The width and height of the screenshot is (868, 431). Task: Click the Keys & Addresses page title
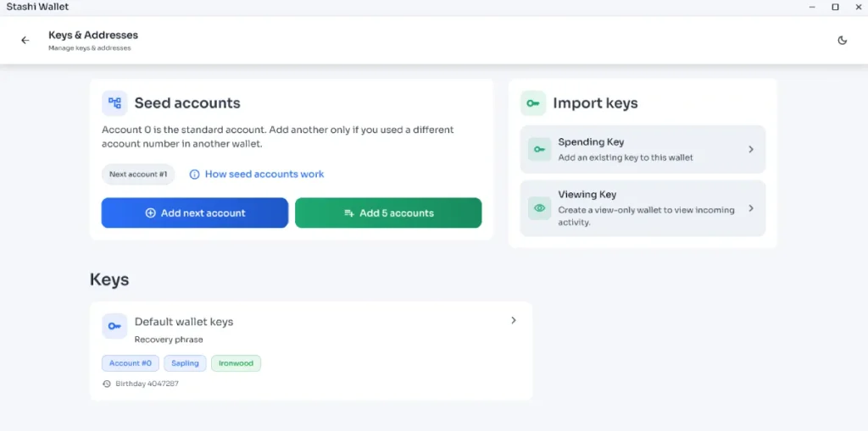[x=93, y=36]
